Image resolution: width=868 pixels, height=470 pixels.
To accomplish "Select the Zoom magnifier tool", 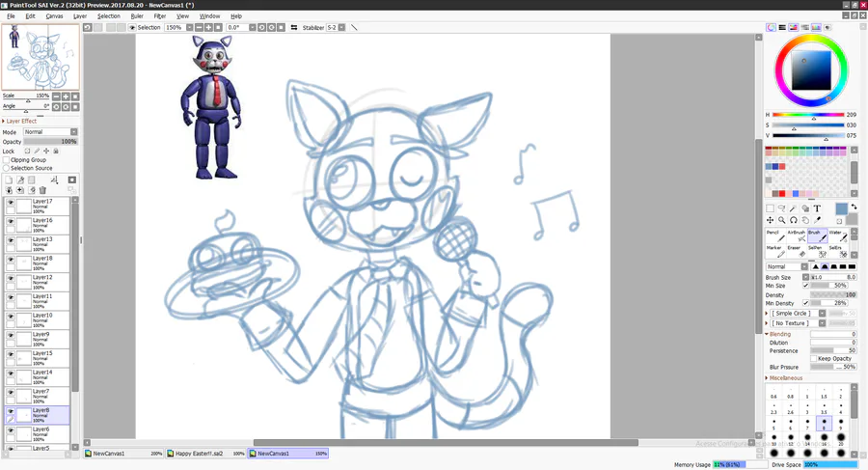I will (x=781, y=220).
